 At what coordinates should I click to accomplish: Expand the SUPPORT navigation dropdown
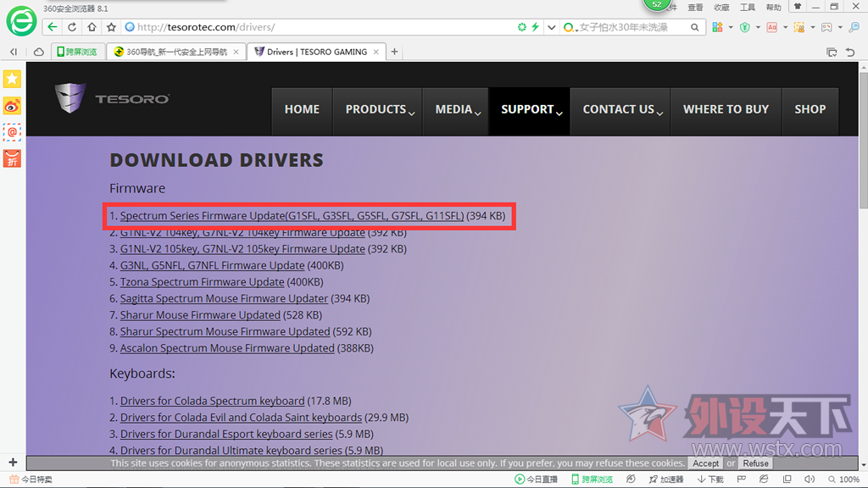click(531, 109)
